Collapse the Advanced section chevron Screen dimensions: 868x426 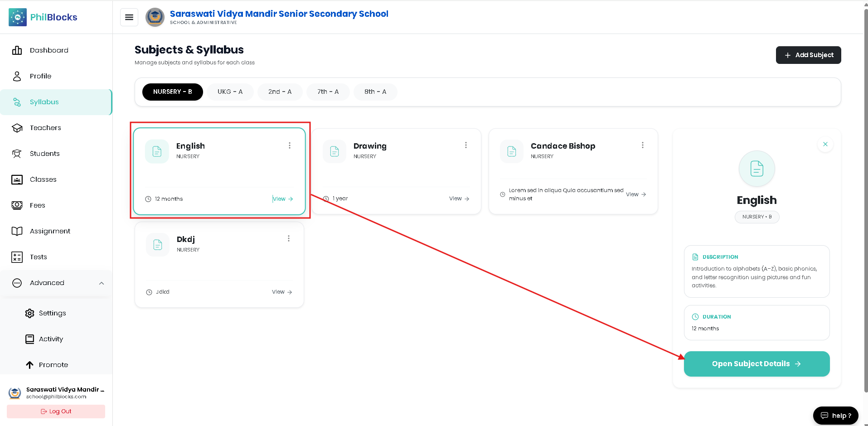click(x=102, y=283)
